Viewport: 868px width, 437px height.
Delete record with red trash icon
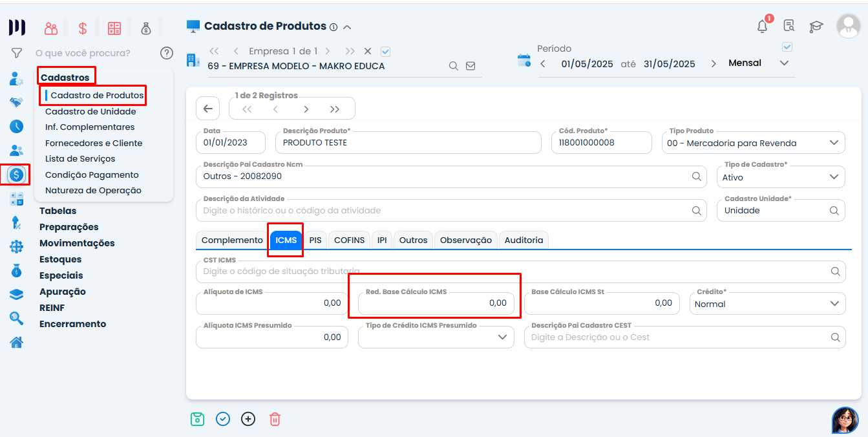pos(275,419)
